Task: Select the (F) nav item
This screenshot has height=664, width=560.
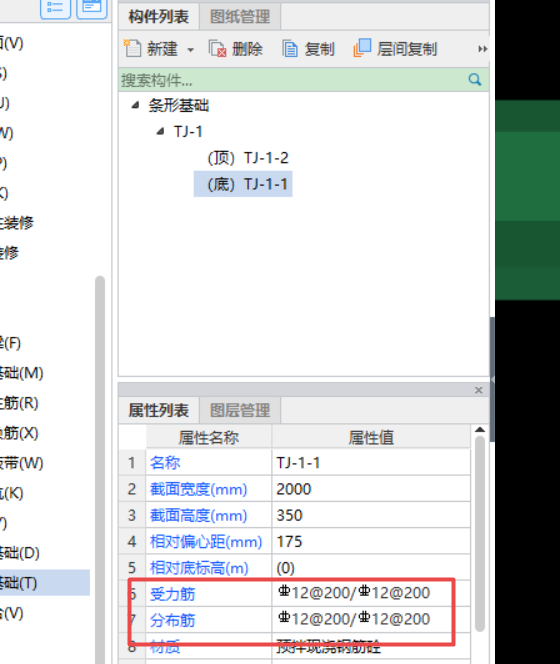Action: pos(10,343)
